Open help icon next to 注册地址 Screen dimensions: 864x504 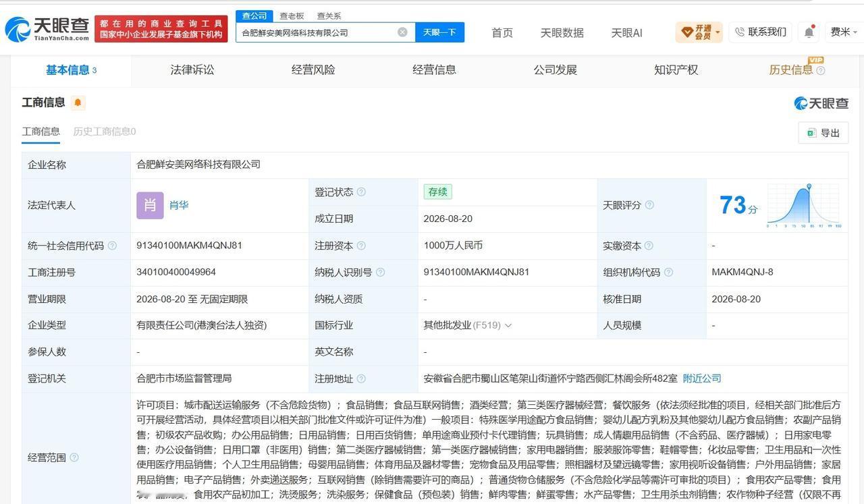[x=361, y=379]
